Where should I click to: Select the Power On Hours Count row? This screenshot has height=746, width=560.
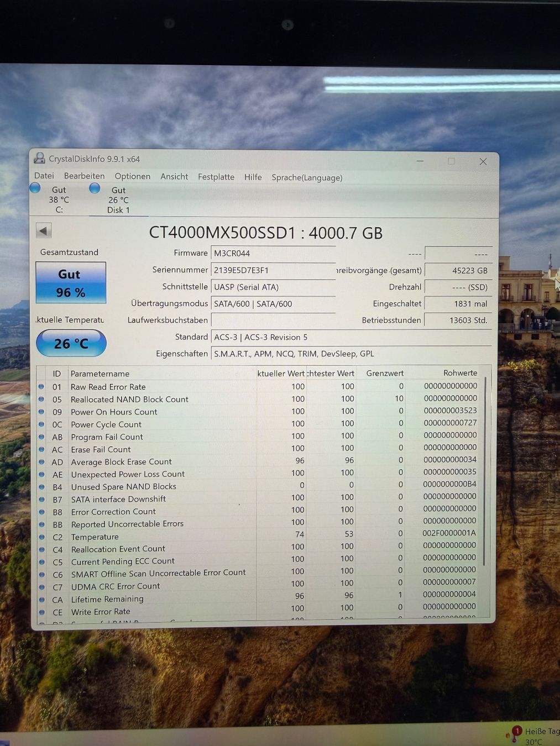click(259, 411)
